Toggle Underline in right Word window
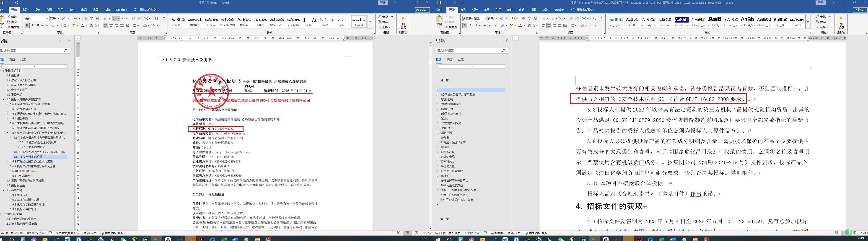 point(475,25)
